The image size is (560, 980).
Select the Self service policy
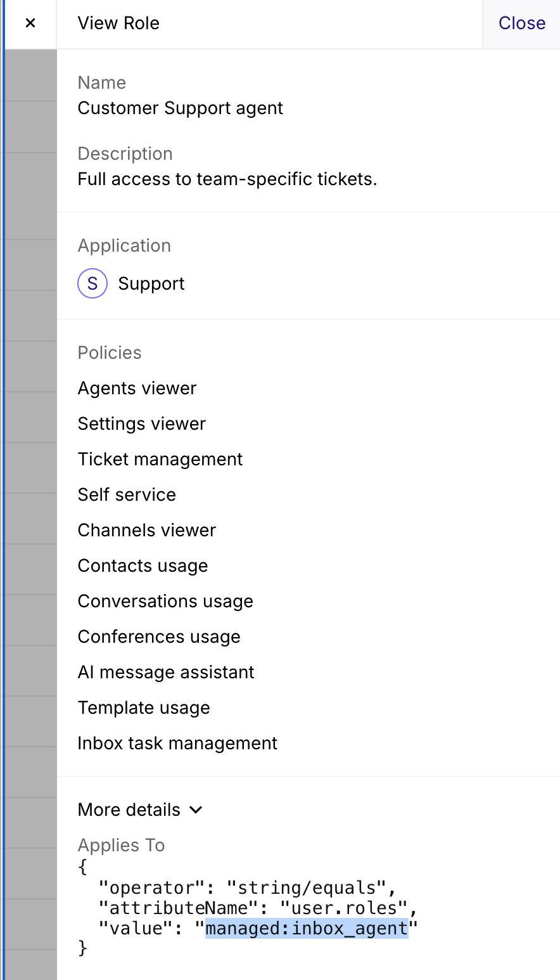[x=127, y=494]
